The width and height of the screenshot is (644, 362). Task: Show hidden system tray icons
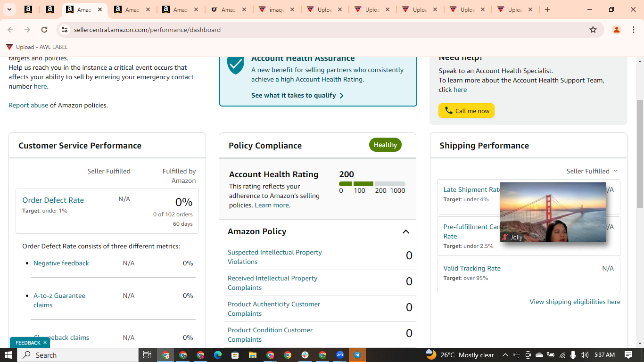click(x=505, y=355)
